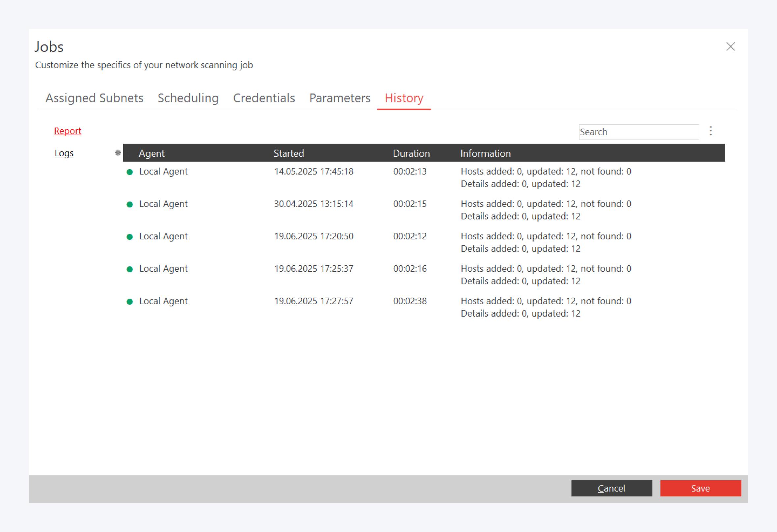777x532 pixels.
Task: Open the three-dot options menu
Action: pos(710,131)
